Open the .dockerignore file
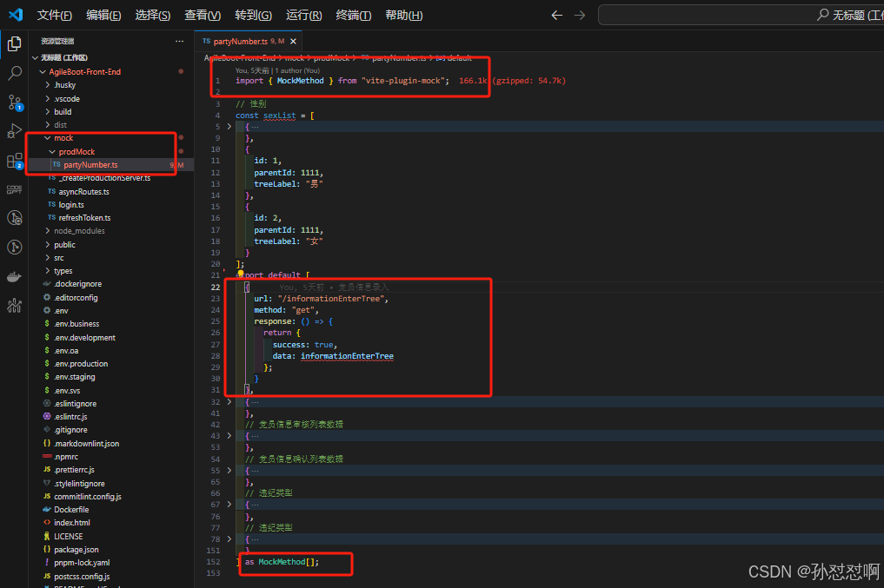 click(x=78, y=284)
